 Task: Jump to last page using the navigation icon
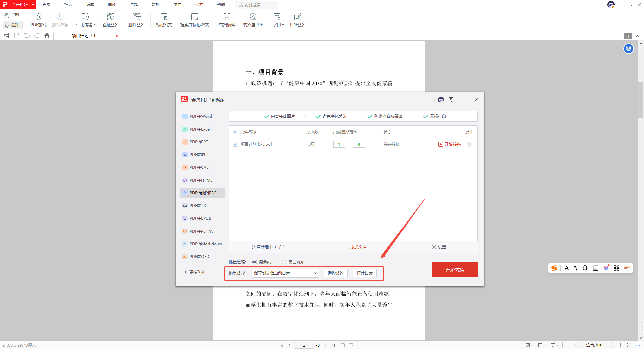(333, 345)
